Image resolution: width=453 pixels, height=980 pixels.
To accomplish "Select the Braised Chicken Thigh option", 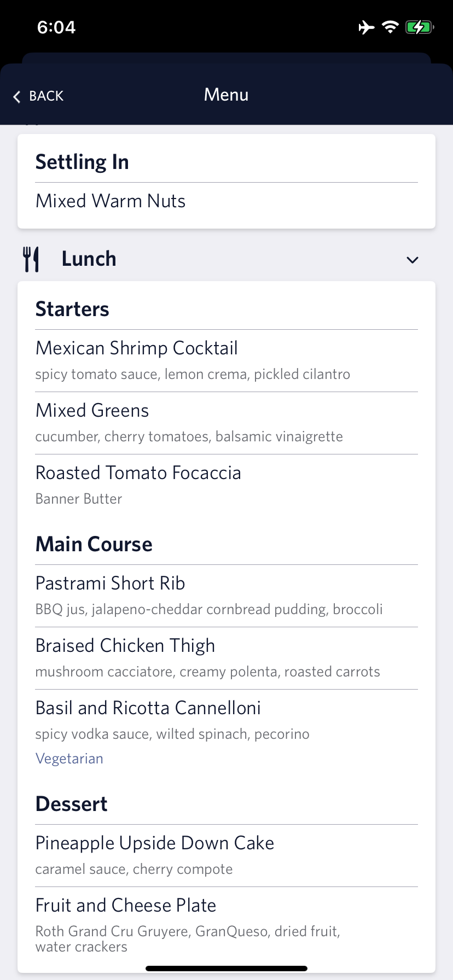I will pyautogui.click(x=125, y=645).
